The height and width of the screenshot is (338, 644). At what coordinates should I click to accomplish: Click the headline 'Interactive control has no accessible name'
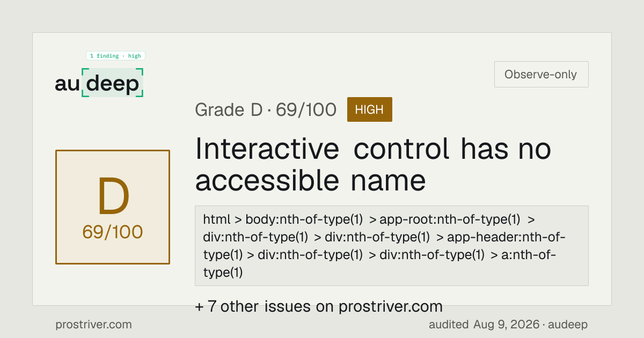[x=373, y=164]
